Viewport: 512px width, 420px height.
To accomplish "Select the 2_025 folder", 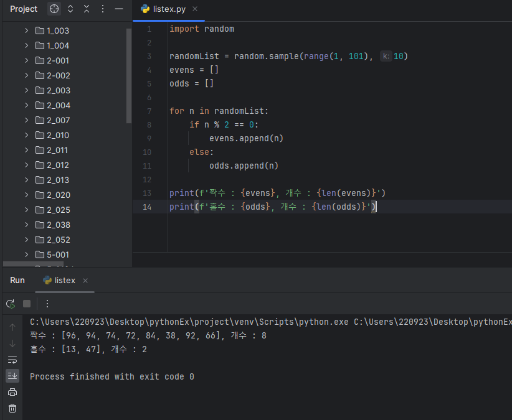I will pyautogui.click(x=59, y=210).
